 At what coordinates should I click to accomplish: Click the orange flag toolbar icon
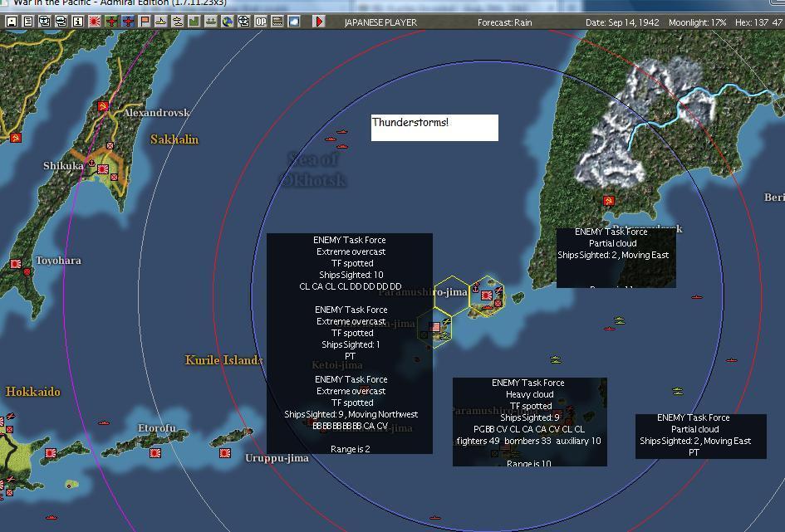pos(145,22)
